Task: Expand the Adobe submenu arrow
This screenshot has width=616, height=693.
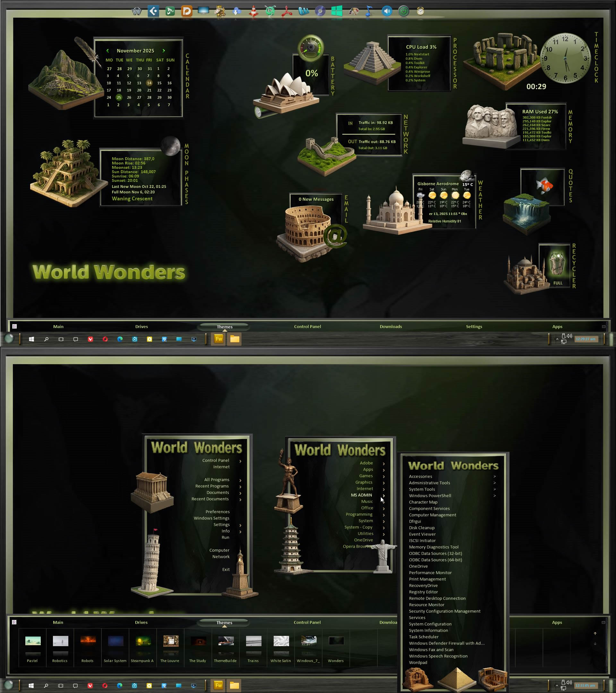Action: click(x=384, y=464)
